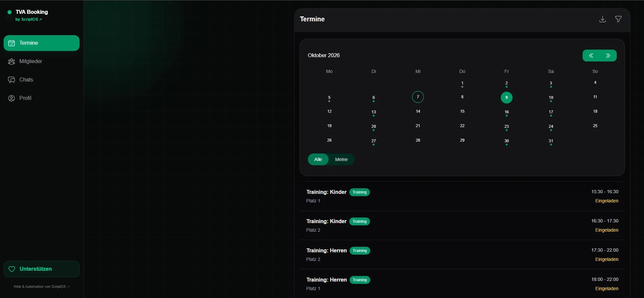The image size is (644, 298).
Task: Click the speech bubble icon beside Chats
Action: [x=11, y=80]
